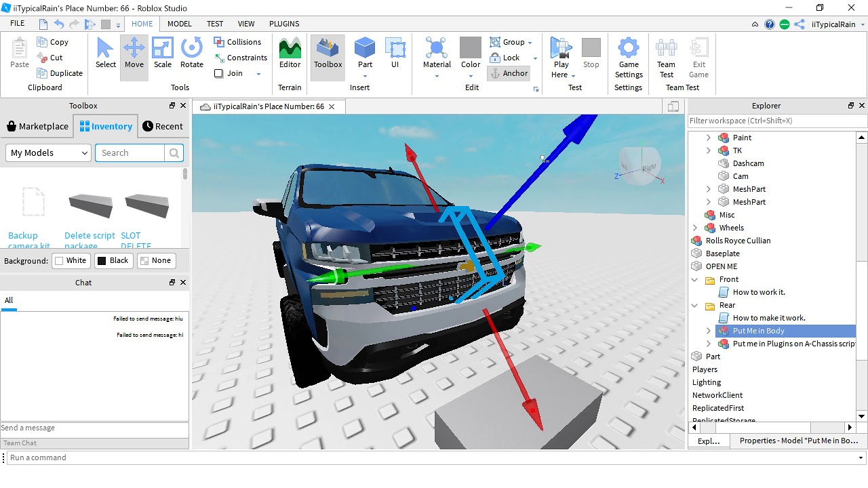Open the Group dropdown arrow
This screenshot has width=868, height=488.
[530, 43]
